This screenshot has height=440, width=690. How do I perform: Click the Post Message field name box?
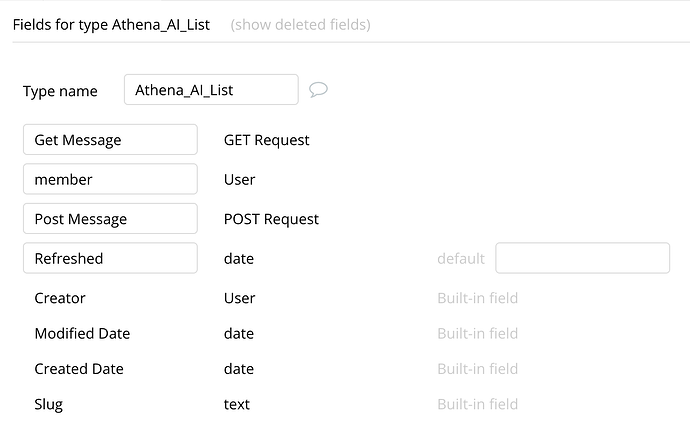110,219
